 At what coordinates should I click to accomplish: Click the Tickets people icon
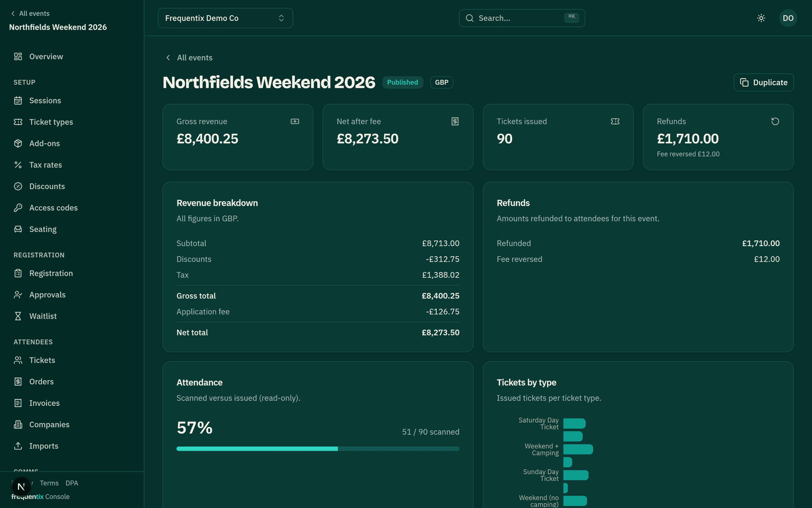pos(18,360)
